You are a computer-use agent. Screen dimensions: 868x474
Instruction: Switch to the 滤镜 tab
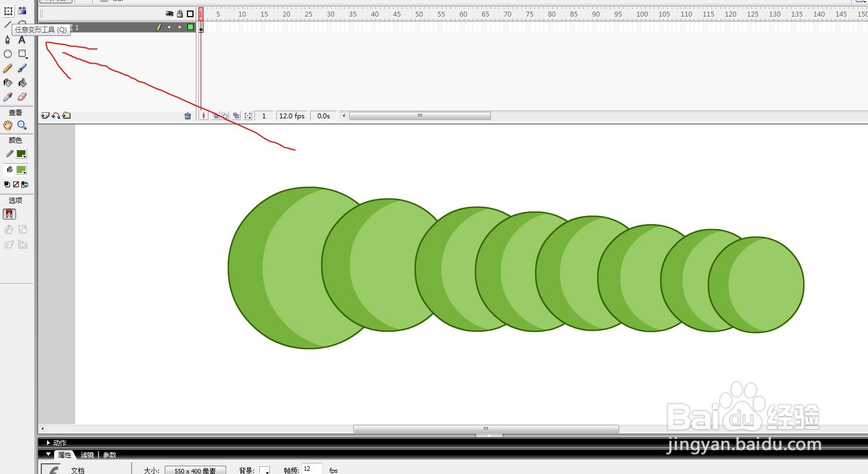87,455
